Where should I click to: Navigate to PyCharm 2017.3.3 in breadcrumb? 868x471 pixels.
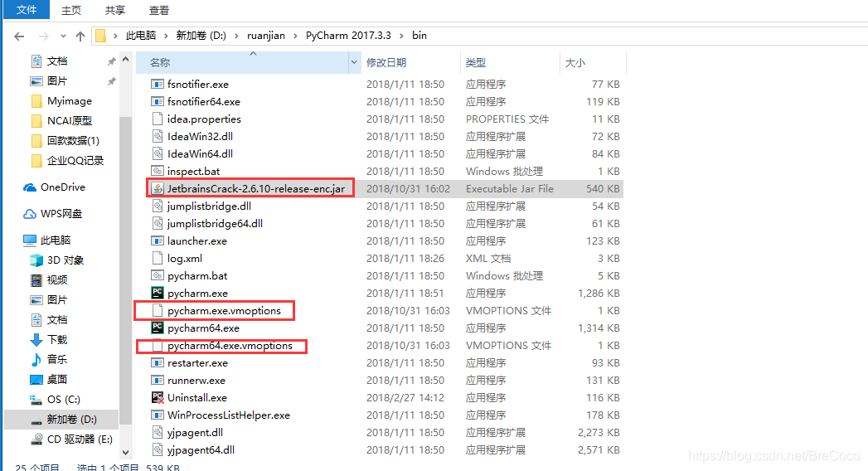tap(348, 36)
